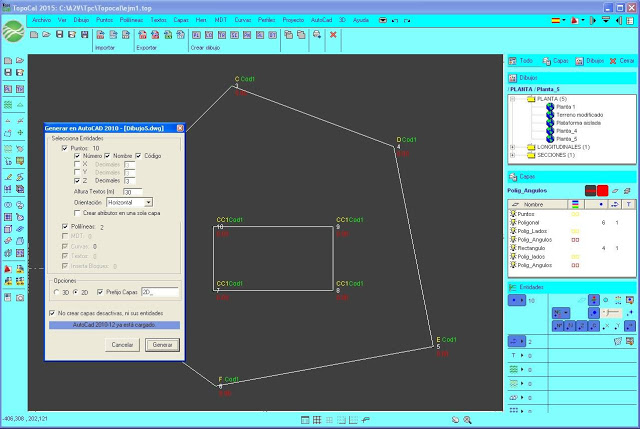Viewport: 640px width, 429px height.
Task: Expand the SECCIONES (1) tree folder
Action: click(x=513, y=155)
